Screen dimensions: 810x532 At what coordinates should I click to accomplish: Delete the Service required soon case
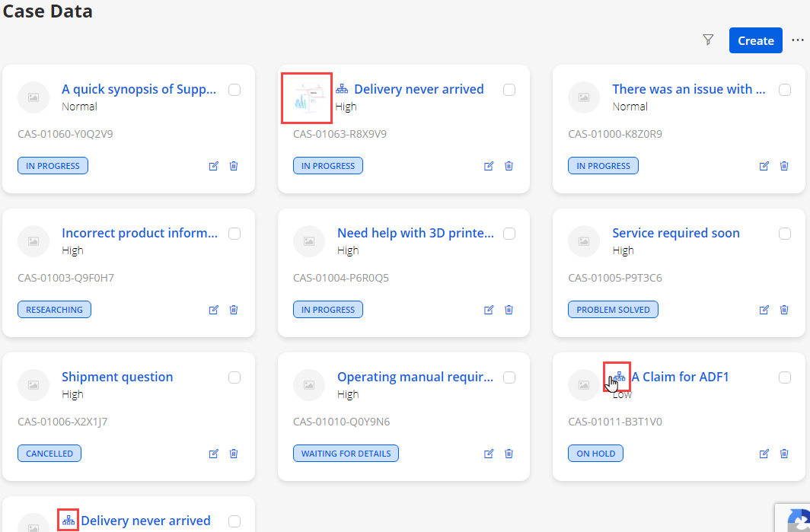(x=784, y=310)
